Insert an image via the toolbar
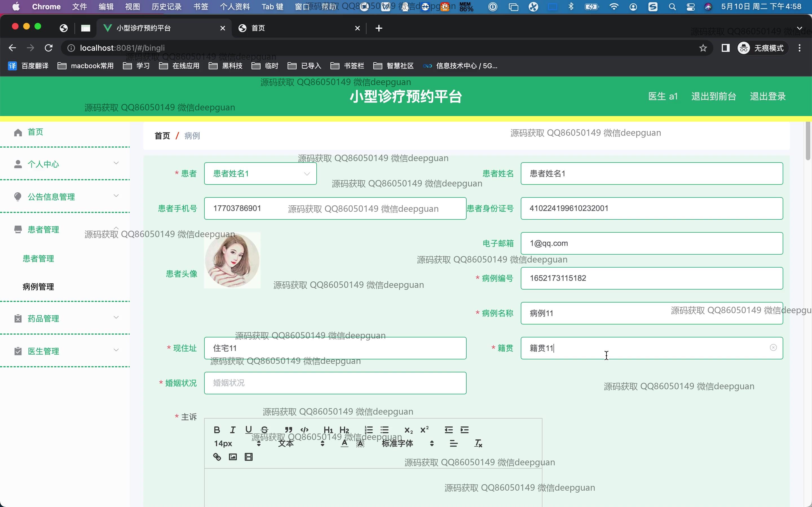The width and height of the screenshot is (812, 507). pyautogui.click(x=233, y=457)
